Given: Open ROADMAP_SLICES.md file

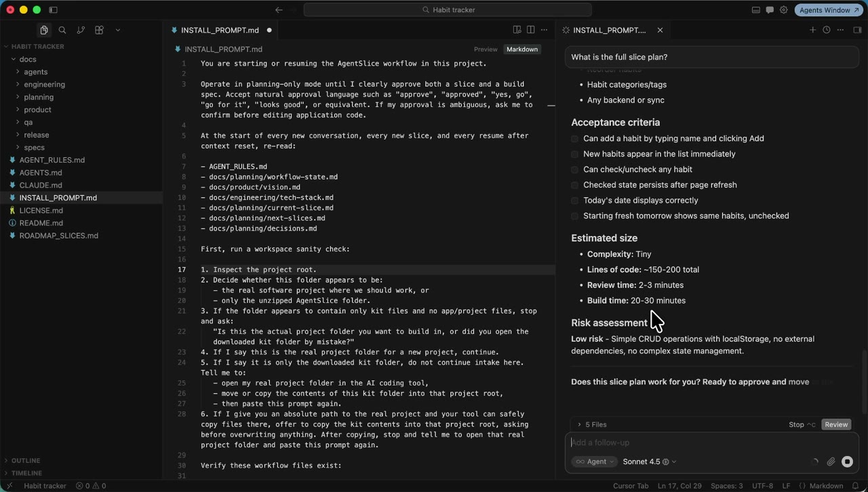Looking at the screenshot, I should 58,236.
